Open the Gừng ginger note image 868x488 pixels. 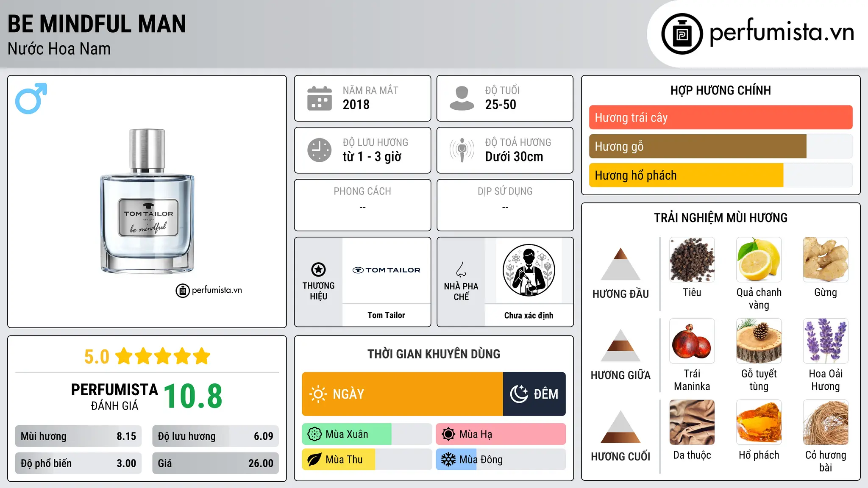826,260
